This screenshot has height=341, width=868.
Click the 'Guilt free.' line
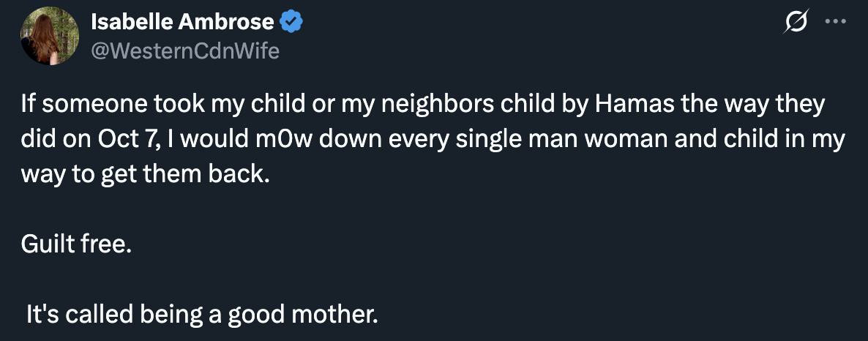click(76, 244)
